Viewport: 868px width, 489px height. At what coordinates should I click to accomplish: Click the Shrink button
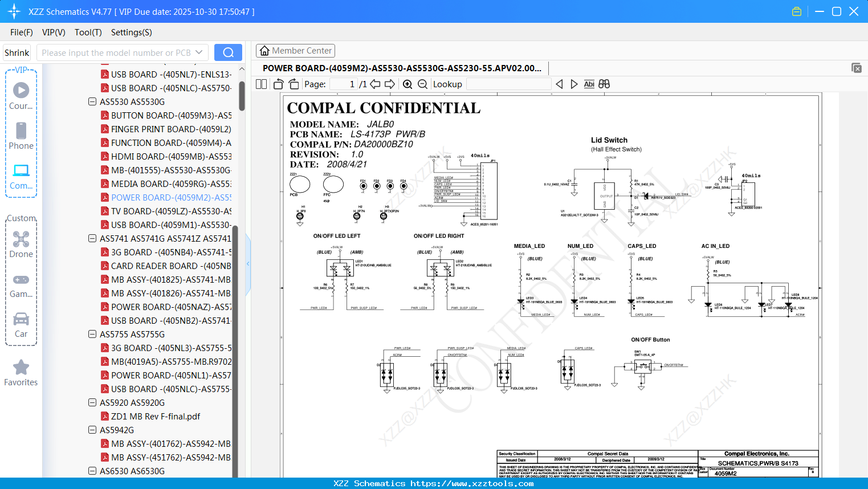coord(17,52)
